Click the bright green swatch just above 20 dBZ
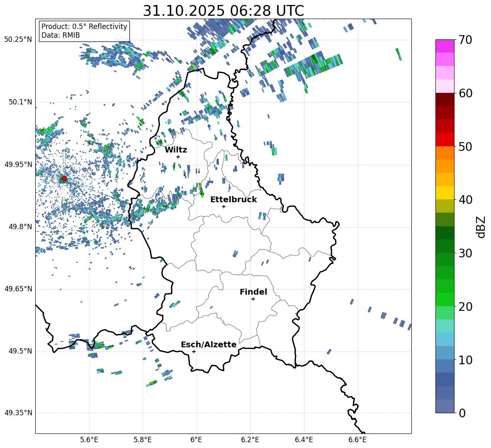The image size is (491, 448). tap(445, 299)
